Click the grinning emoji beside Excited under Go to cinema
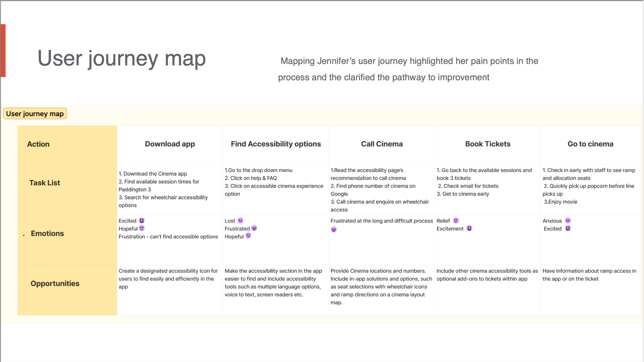 click(568, 228)
